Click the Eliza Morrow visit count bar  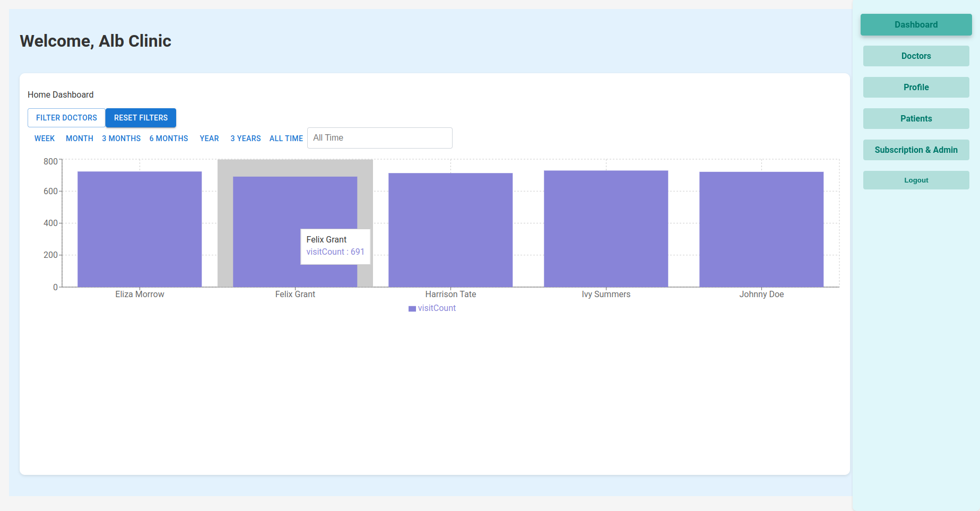140,229
